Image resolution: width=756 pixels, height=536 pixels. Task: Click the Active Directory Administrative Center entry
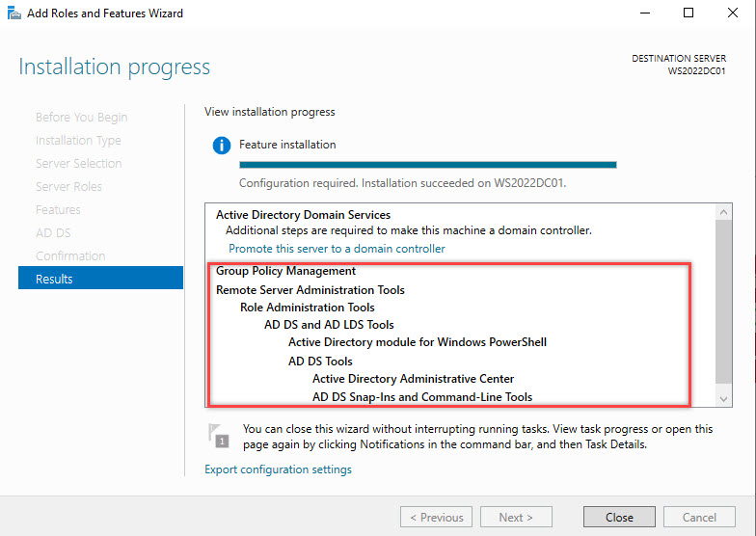pos(413,378)
